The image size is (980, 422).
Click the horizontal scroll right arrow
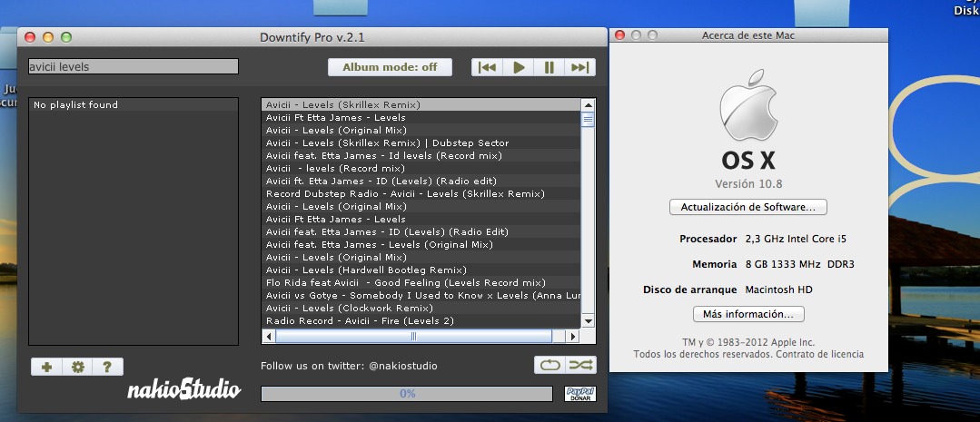point(572,337)
